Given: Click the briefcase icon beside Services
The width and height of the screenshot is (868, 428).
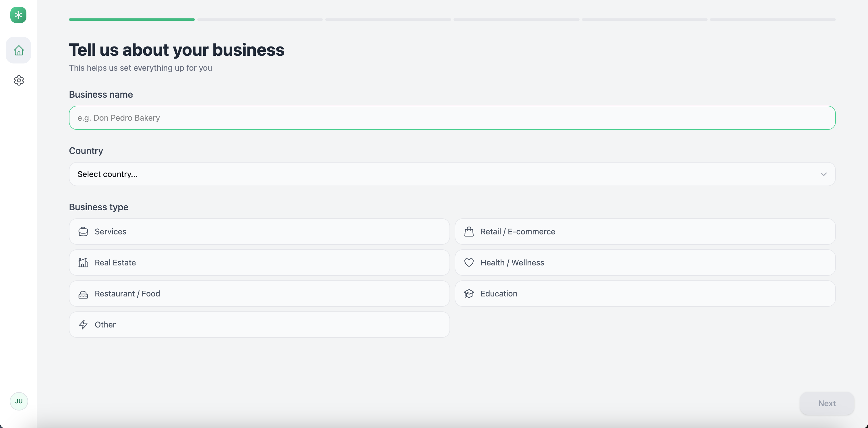Looking at the screenshot, I should tap(83, 232).
